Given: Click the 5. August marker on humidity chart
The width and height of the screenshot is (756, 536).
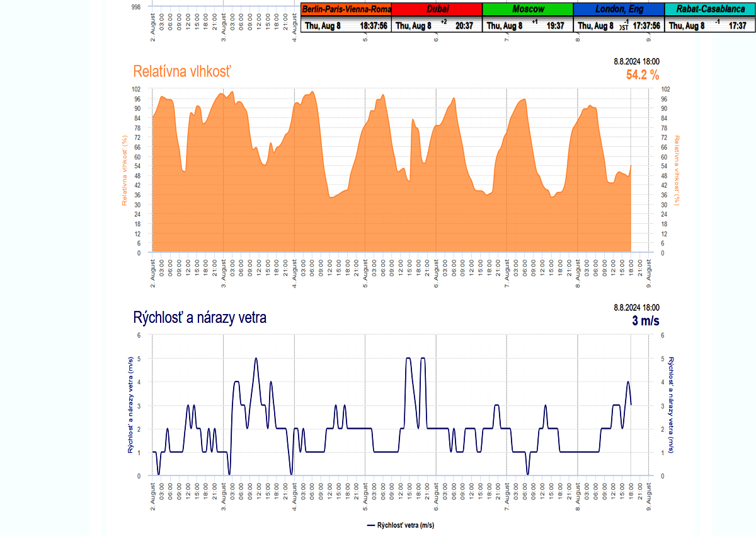Looking at the screenshot, I should 365,269.
